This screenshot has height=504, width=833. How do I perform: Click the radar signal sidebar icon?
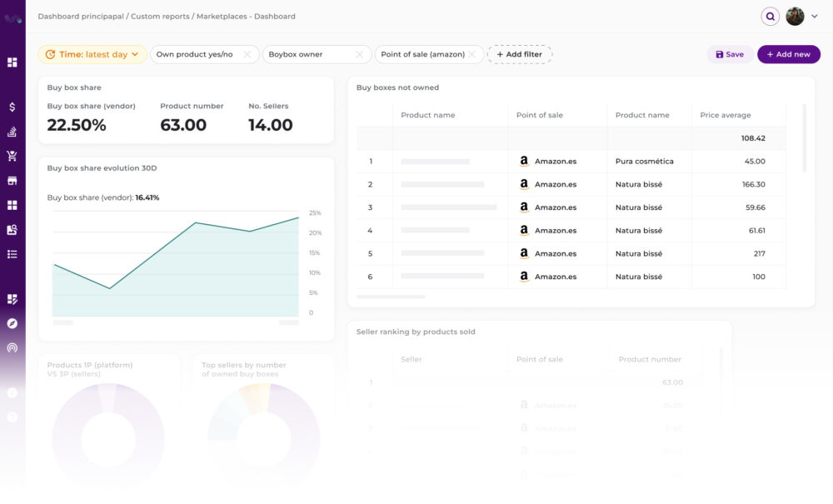(12, 348)
